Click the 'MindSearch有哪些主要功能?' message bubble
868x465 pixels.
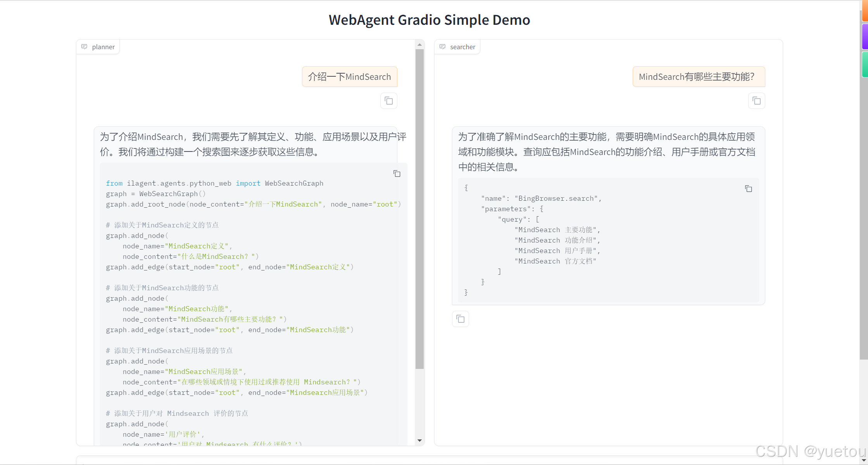[698, 77]
